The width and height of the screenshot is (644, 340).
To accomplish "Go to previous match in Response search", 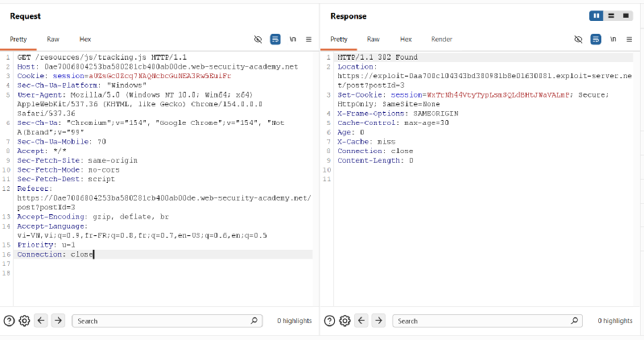I will click(361, 321).
